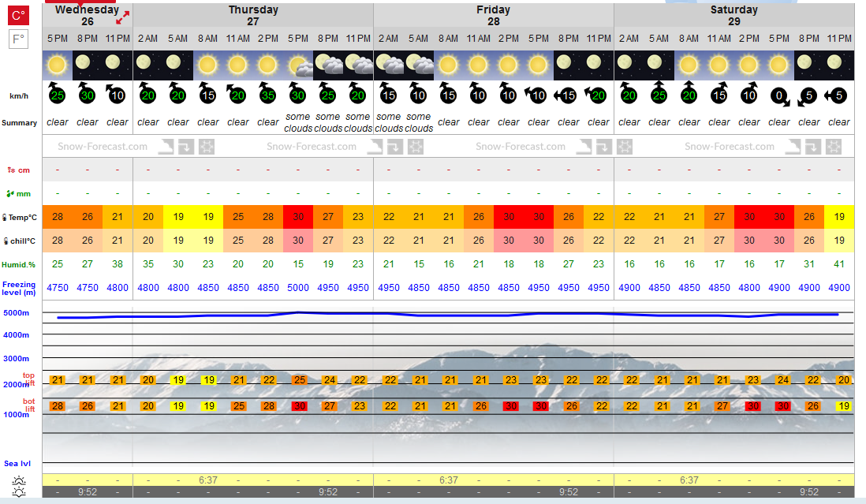Image resolution: width=866 pixels, height=504 pixels.
Task: Click the Saturday 9:52 sunset time
Action: pos(809,492)
